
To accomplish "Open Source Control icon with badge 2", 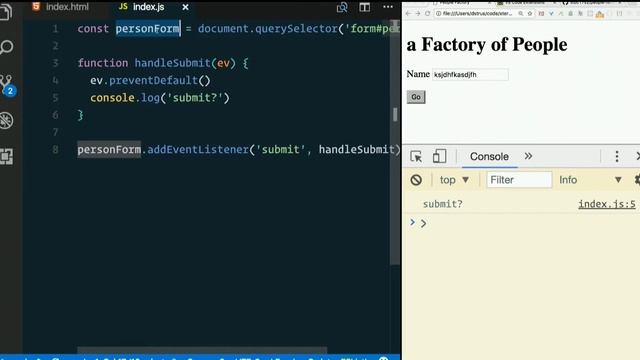I will click(7, 85).
